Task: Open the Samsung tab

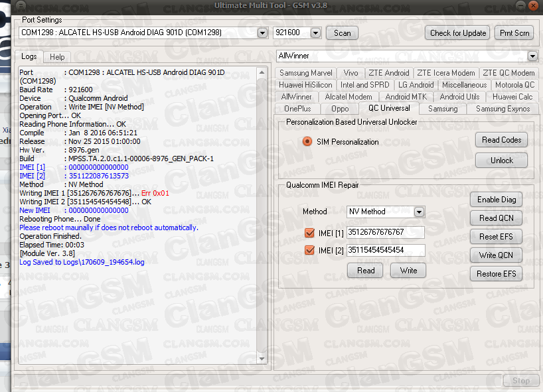Action: (443, 109)
